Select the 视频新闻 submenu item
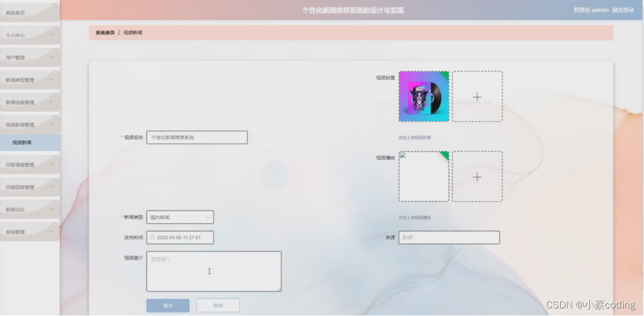The height and width of the screenshot is (316, 644). pyautogui.click(x=29, y=142)
